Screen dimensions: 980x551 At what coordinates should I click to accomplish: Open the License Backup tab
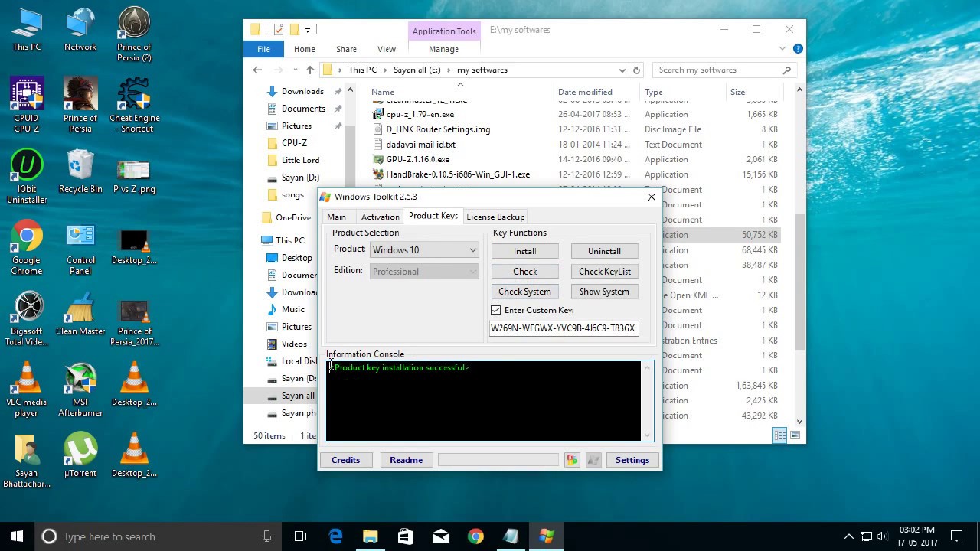click(x=495, y=217)
